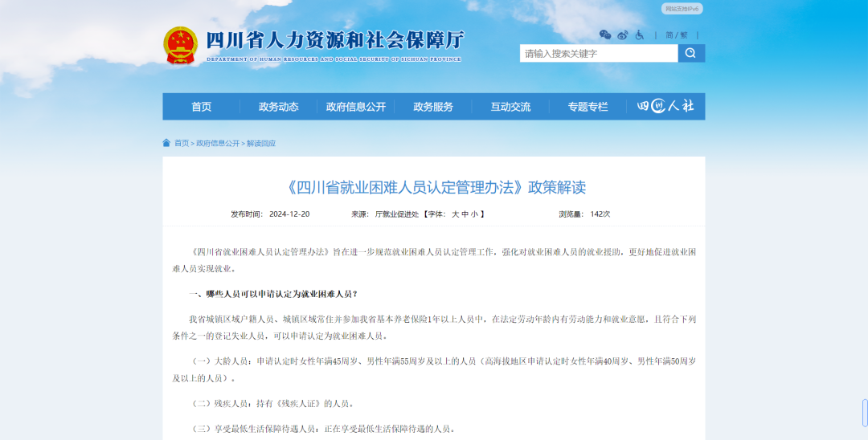Click heading 一、哪些人员可以申请认定为就业困难人员？
This screenshot has width=868, height=440.
273,294
